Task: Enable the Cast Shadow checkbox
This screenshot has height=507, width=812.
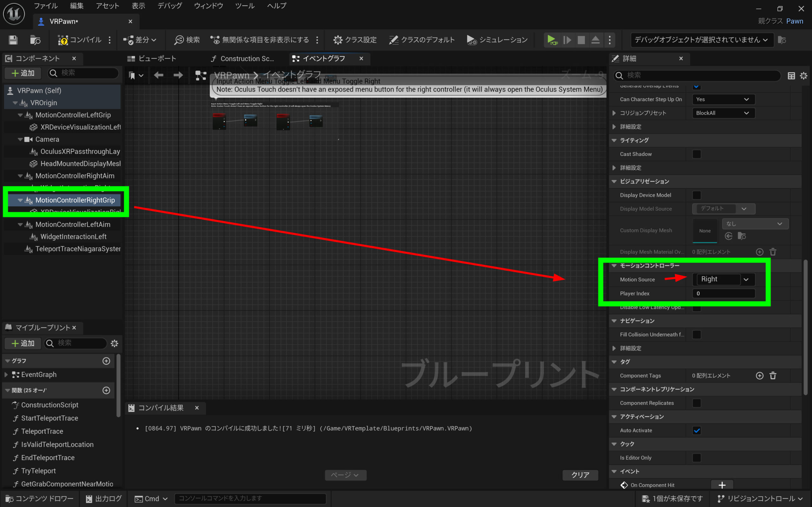Action: 697,154
